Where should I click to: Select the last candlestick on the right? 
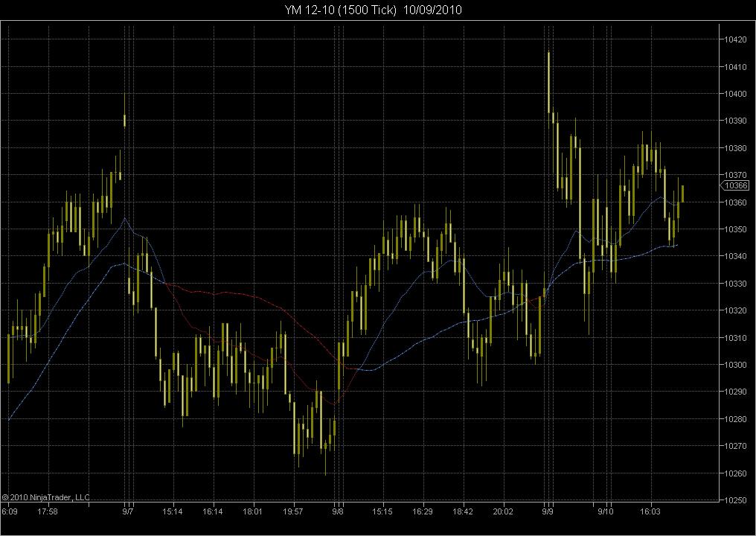coord(682,192)
